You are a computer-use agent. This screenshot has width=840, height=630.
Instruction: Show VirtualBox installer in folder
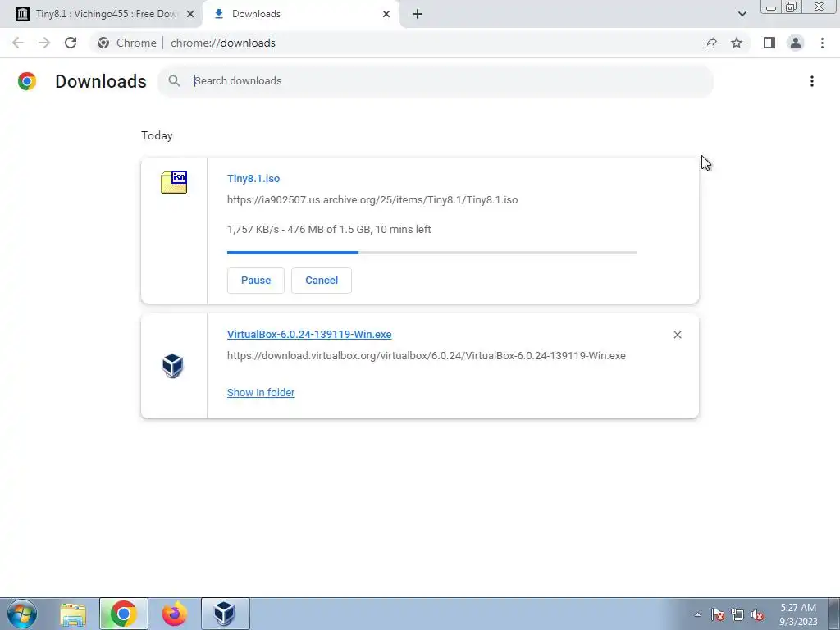pos(261,393)
